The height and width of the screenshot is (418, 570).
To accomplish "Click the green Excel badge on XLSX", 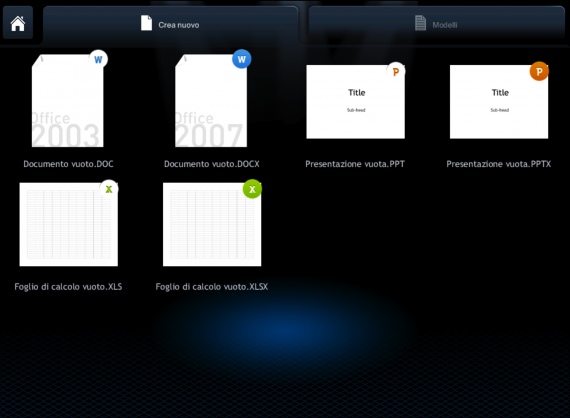I will click(x=252, y=189).
